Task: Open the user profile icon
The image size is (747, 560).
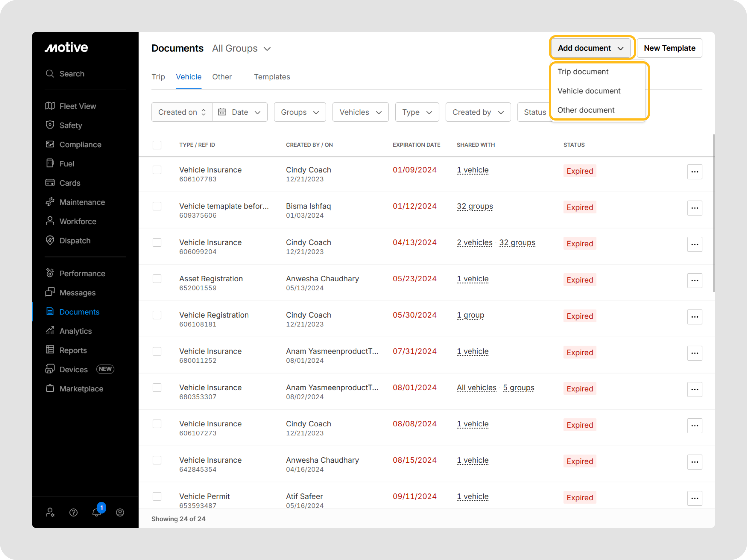Action: 120,513
